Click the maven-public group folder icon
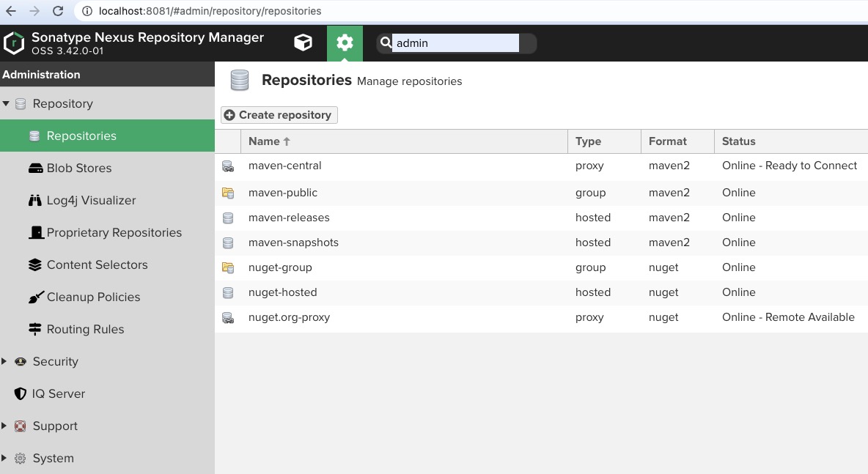 point(228,193)
